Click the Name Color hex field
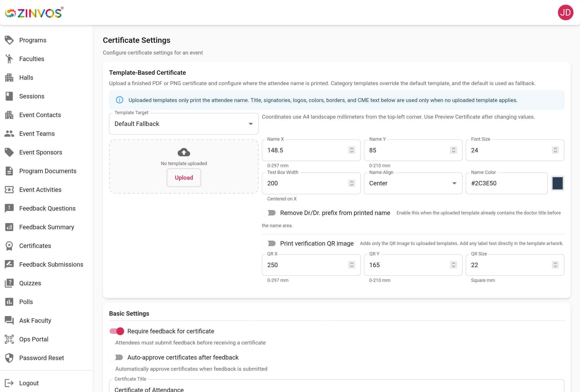Viewport: 580px width, 392px height. point(506,183)
